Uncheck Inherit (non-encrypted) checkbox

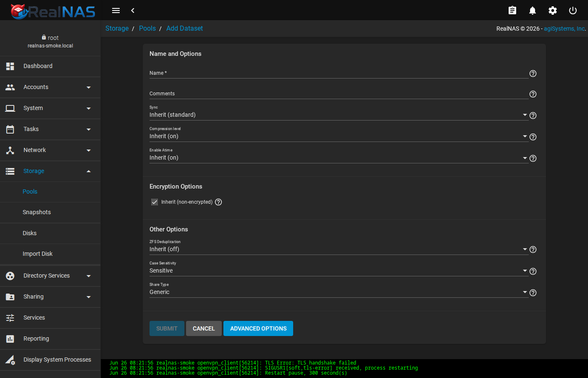(155, 202)
